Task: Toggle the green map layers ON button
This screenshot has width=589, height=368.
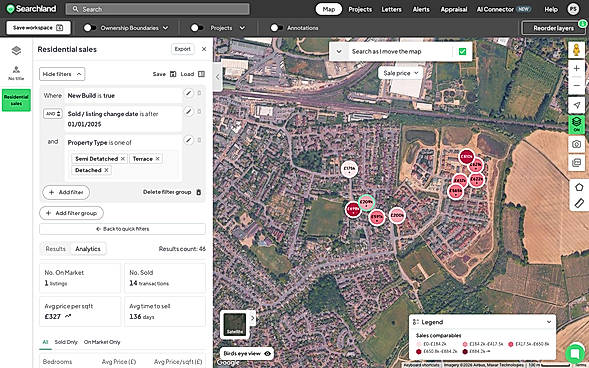Action: 576,124
